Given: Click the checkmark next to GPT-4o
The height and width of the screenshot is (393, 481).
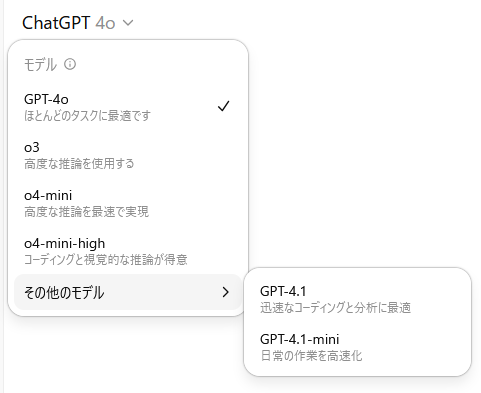Looking at the screenshot, I should point(223,106).
